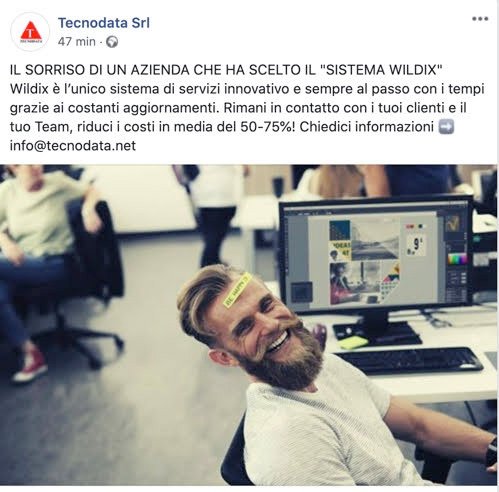Click the globe public-privacy icon

[x=112, y=42]
